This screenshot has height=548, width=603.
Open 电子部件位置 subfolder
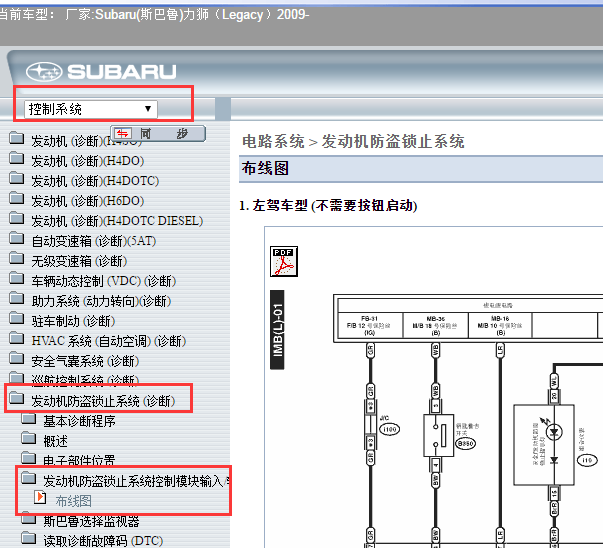pos(79,461)
